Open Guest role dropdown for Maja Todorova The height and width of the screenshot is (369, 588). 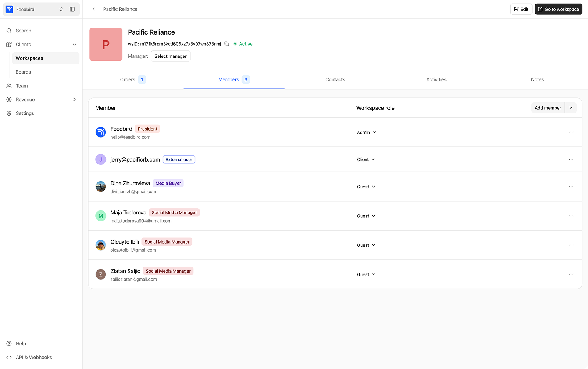366,216
